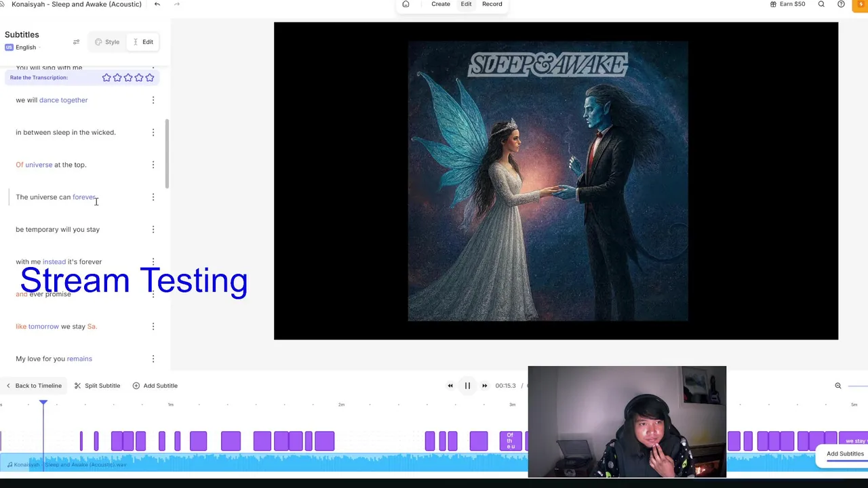Skip backward in playback

coord(450,386)
